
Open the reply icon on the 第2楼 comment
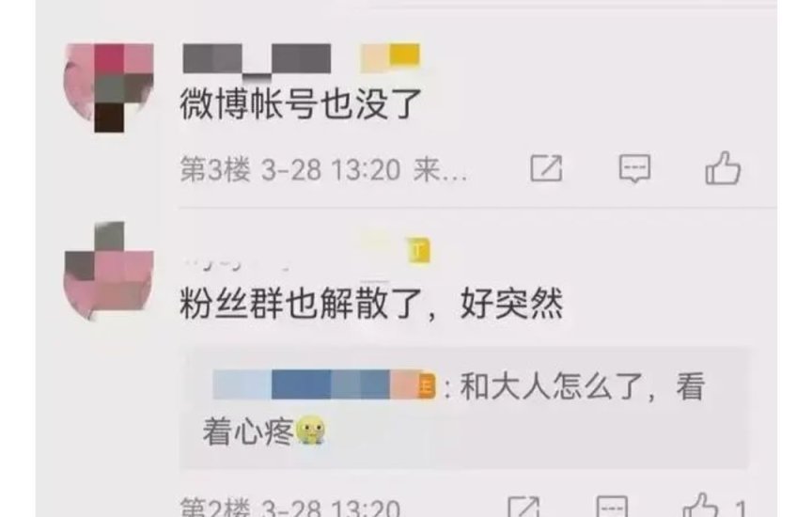612,506
